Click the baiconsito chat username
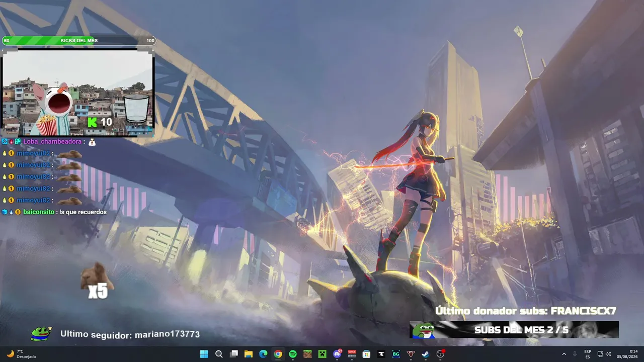644x362 pixels. click(38, 212)
